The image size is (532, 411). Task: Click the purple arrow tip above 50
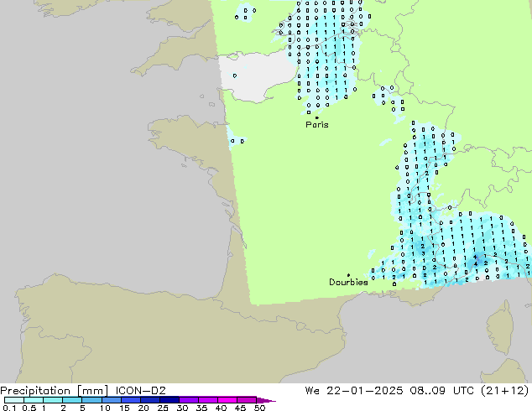tap(266, 400)
